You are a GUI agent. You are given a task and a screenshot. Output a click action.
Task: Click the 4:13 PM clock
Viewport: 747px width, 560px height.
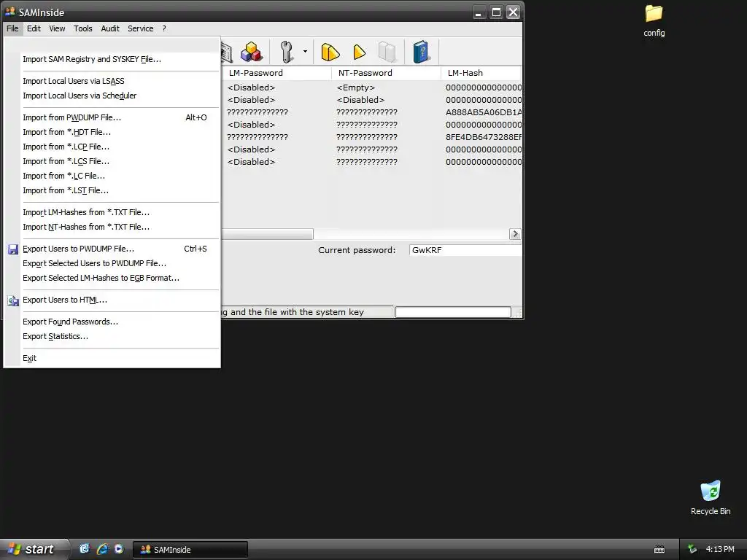click(x=720, y=549)
